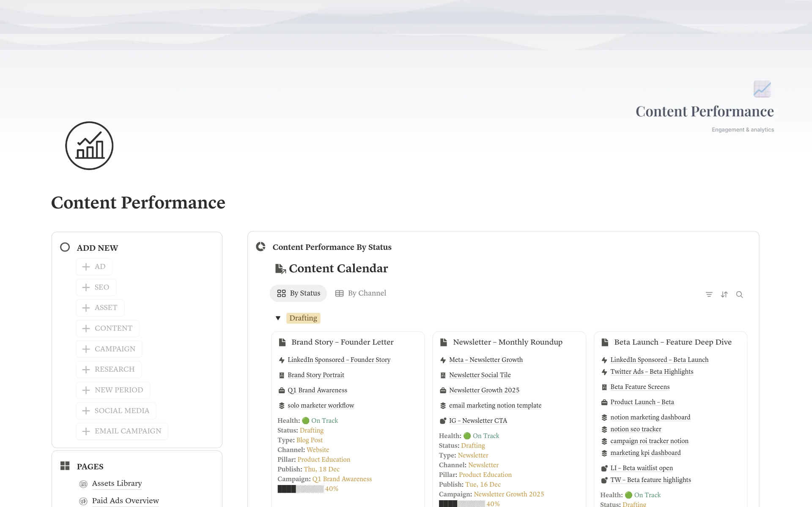Click the Content Performance thumbnail icon top right
Viewport: 812px width, 507px height.
[762, 89]
